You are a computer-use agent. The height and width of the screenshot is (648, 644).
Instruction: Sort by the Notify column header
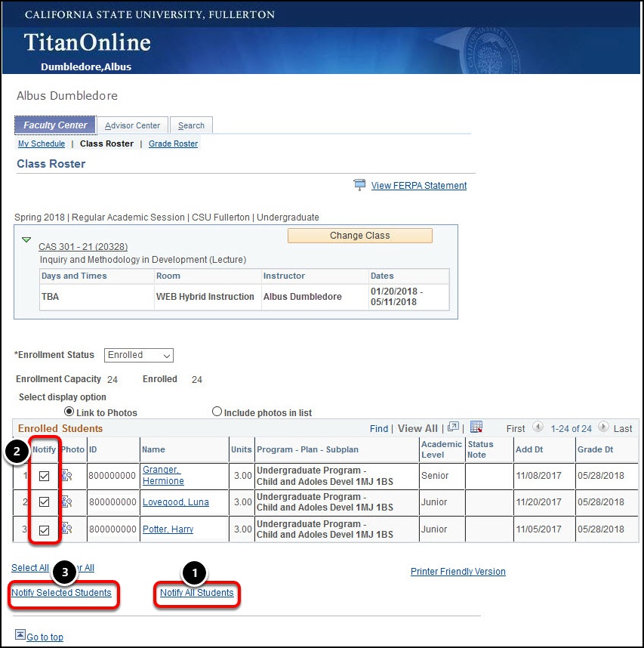point(44,449)
